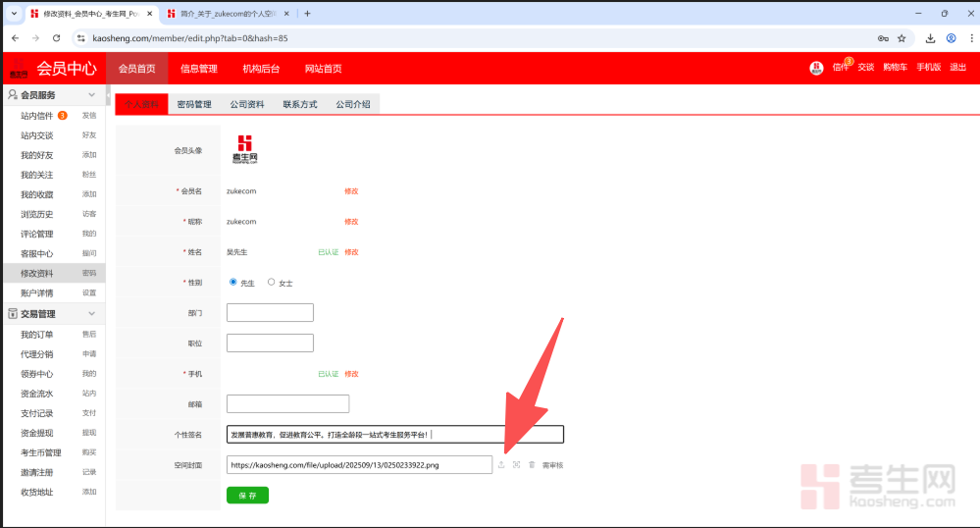Screen dimensions: 980x528
Task: Click the green 保存 button
Action: [x=247, y=496]
